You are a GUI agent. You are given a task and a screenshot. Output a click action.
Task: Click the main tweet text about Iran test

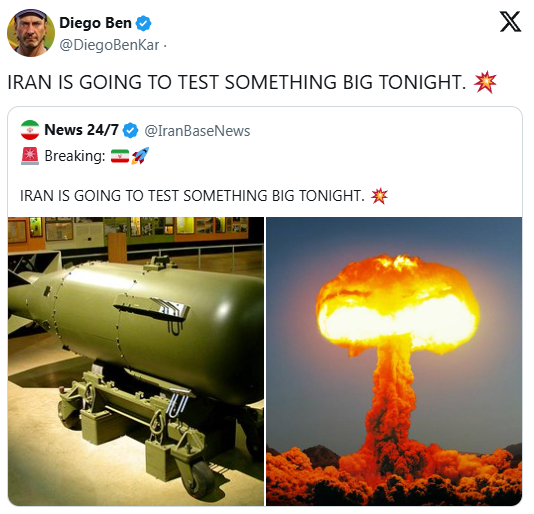pyautogui.click(x=237, y=82)
